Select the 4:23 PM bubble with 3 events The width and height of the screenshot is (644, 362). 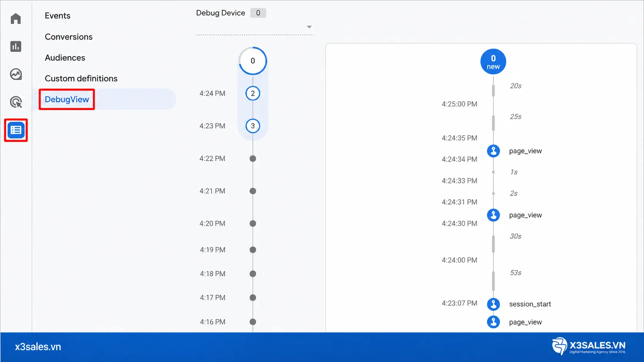(x=253, y=126)
